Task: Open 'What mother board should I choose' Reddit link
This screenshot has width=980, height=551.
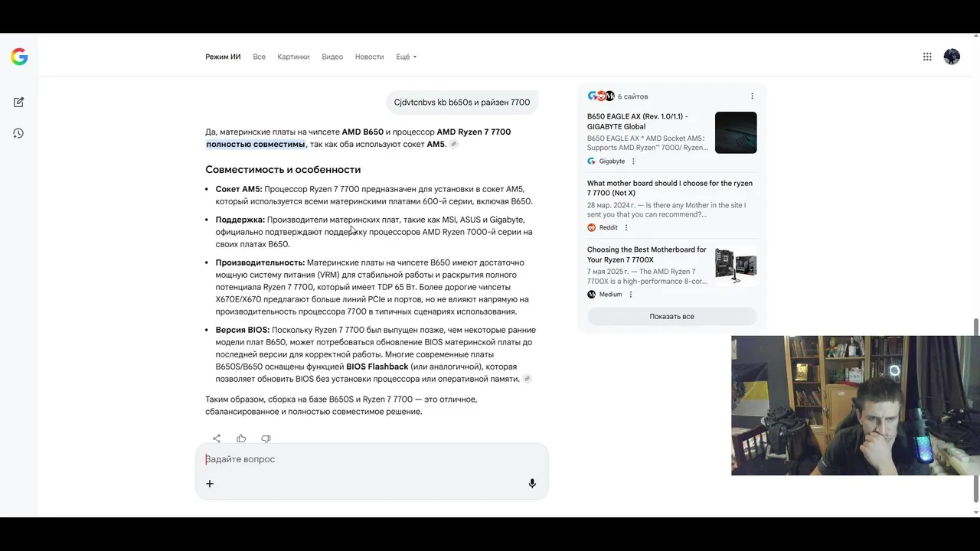Action: tap(670, 188)
